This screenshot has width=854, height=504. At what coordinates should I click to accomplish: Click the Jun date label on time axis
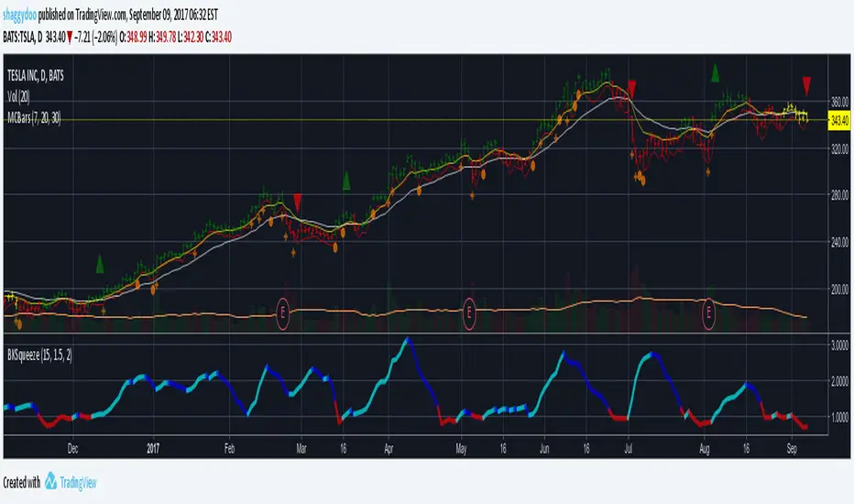pyautogui.click(x=544, y=449)
